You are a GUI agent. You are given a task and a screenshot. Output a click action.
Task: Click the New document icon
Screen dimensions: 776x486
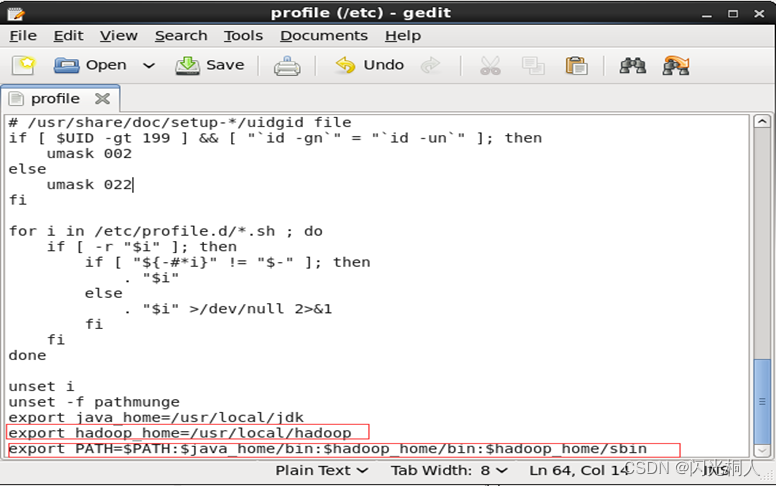pos(24,65)
